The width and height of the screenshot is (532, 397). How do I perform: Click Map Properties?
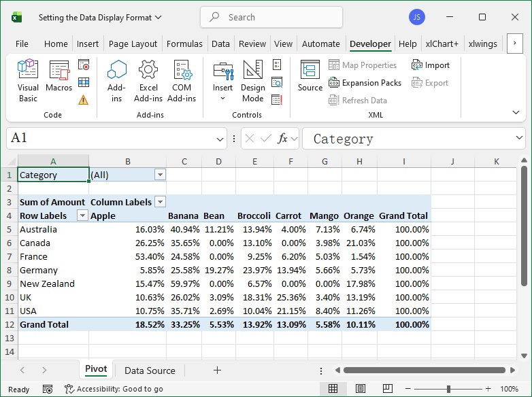[x=363, y=65]
